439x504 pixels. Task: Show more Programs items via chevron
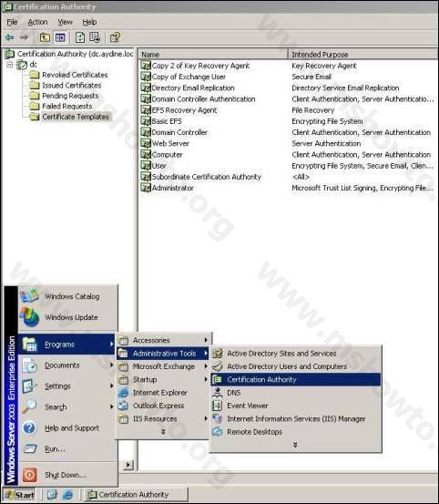point(163,432)
